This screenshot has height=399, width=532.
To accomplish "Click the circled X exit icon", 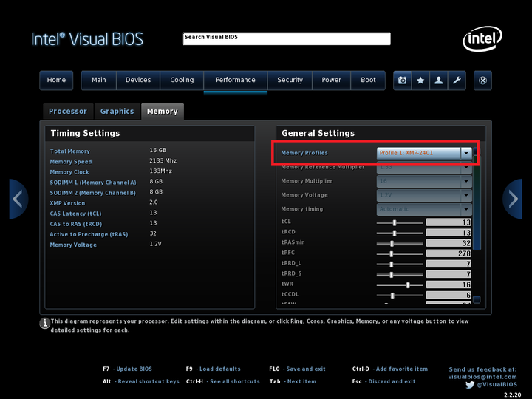I will coord(482,81).
